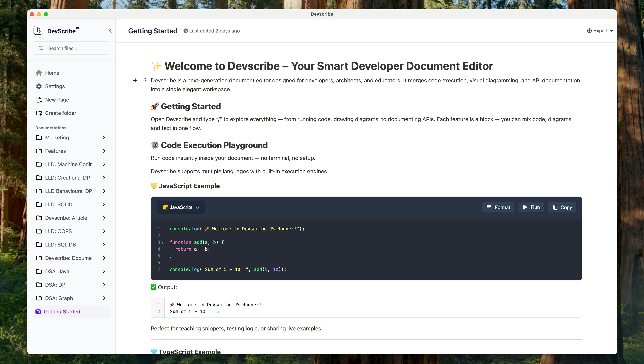
Task: Fold the add function at line 3
Action: 162,242
